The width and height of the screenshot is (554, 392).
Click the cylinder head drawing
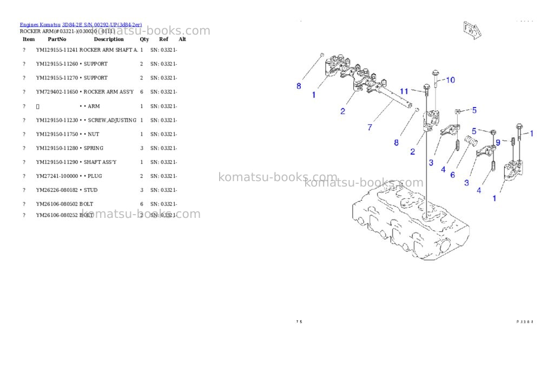tap(411, 220)
